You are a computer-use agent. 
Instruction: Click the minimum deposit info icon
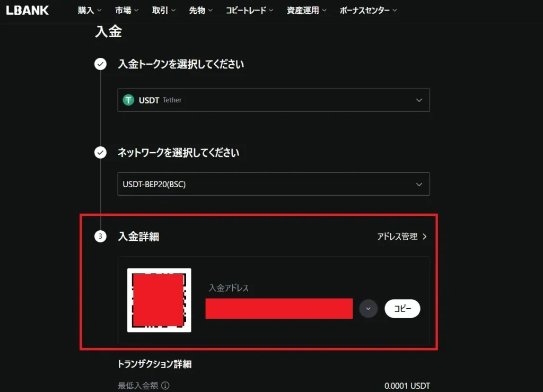[x=165, y=386]
